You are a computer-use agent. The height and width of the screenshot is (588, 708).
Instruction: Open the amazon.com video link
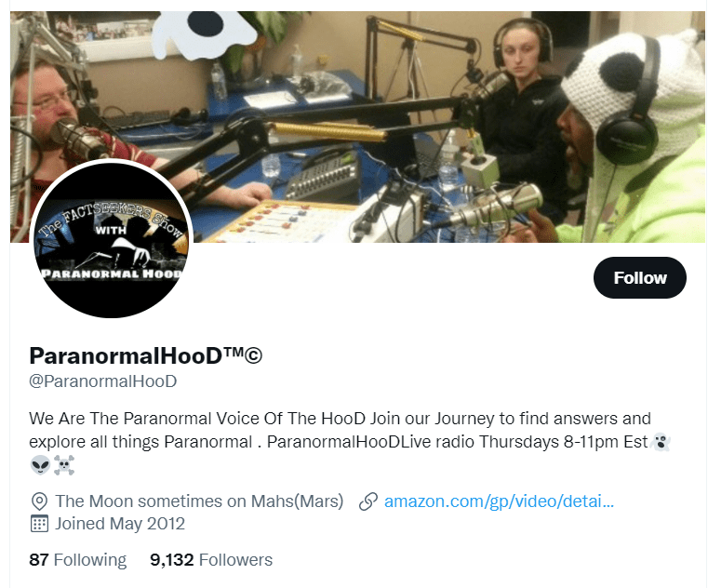pyautogui.click(x=499, y=501)
